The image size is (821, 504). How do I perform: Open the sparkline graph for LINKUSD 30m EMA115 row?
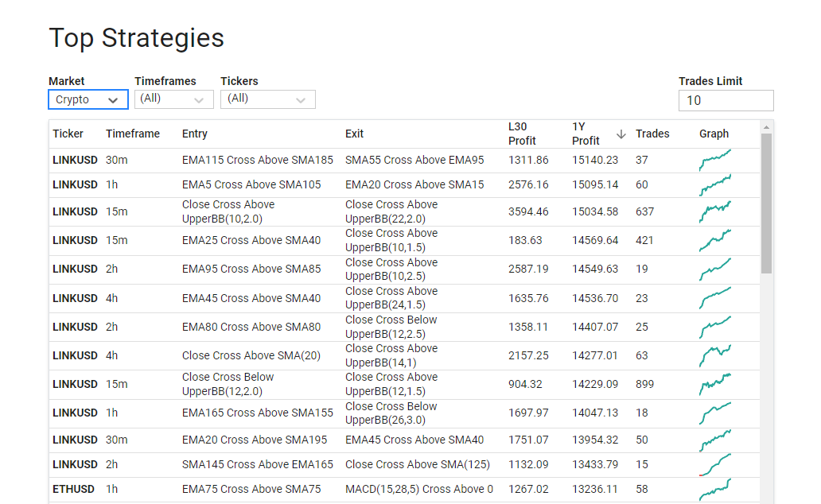click(715, 160)
